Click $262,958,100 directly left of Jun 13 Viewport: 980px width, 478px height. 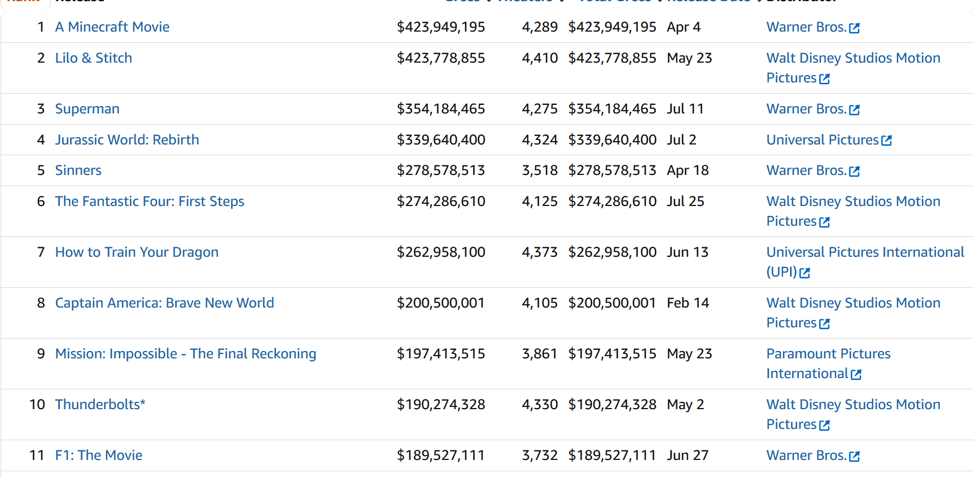coord(613,252)
